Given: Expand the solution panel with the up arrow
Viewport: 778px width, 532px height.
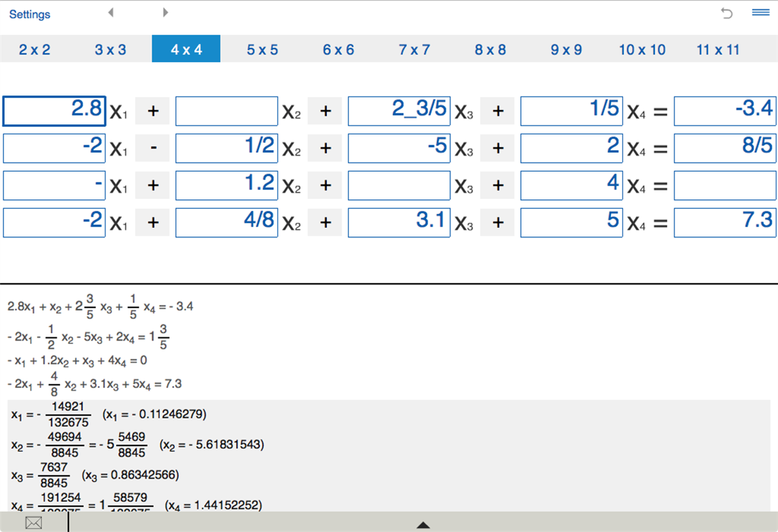Looking at the screenshot, I should 423,525.
